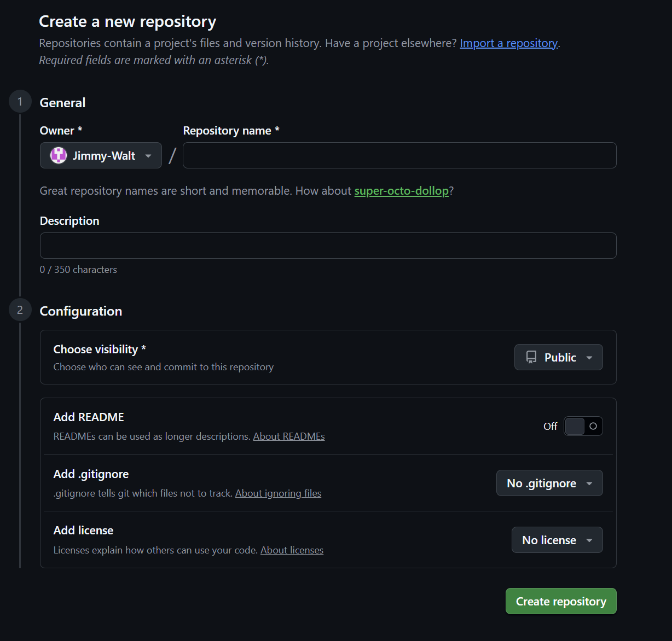This screenshot has width=672, height=641.
Task: Click Jimmy-Walt avatar icon
Action: pos(59,155)
